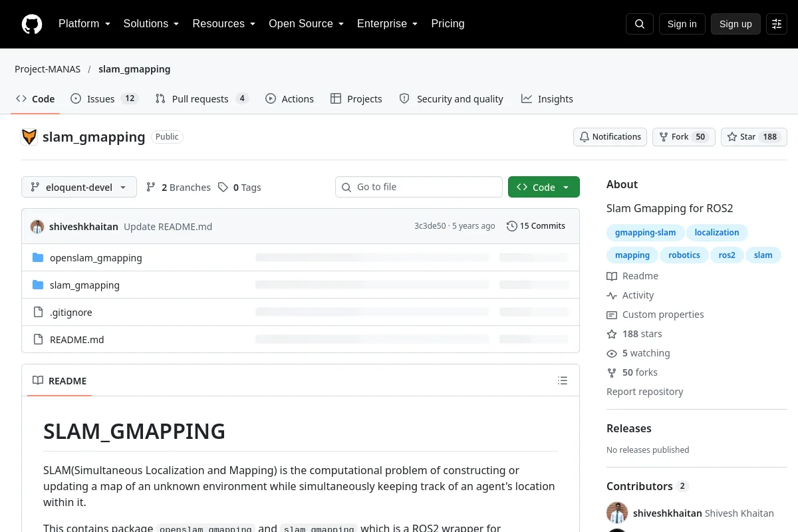798x532 pixels.
Task: Expand the Platform menu
Action: point(84,24)
